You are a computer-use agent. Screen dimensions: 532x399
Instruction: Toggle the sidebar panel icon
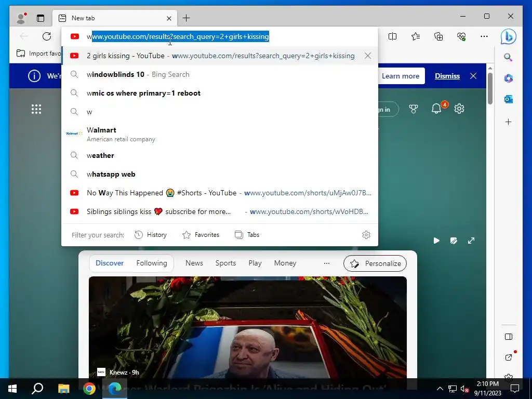pyautogui.click(x=508, y=337)
